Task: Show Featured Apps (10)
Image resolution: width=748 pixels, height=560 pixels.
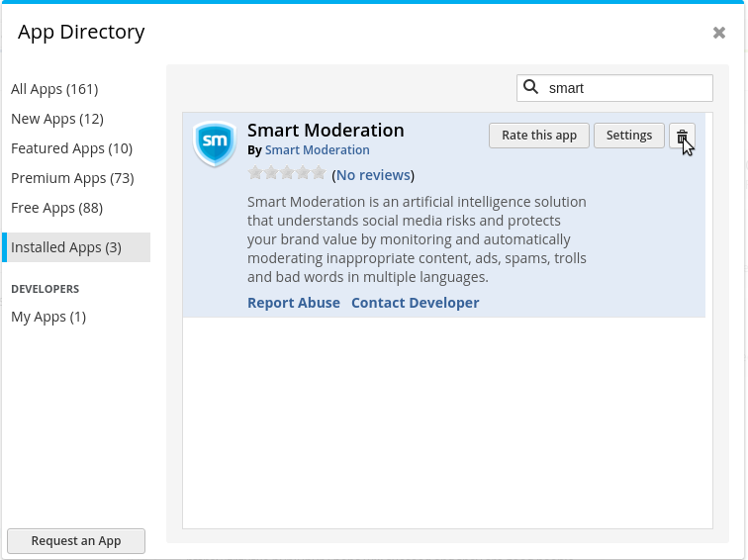Action: point(71,148)
